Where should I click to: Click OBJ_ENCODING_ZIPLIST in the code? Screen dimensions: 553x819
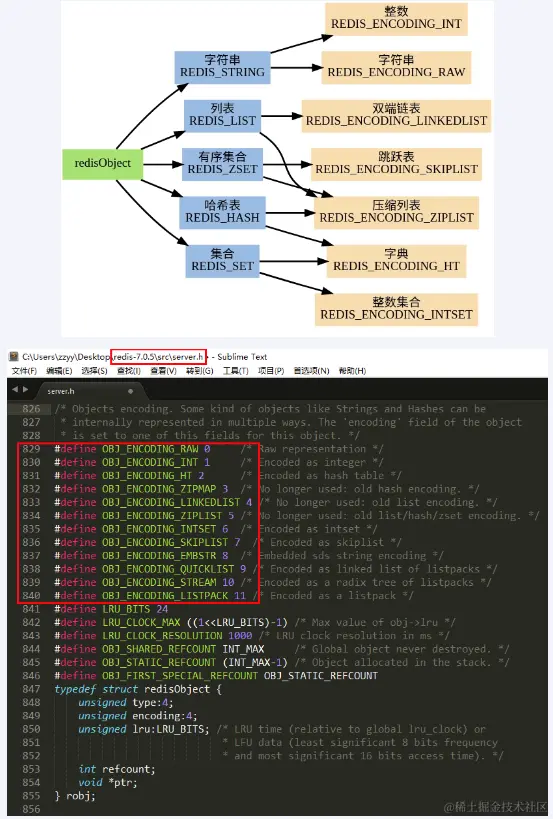pyautogui.click(x=162, y=516)
